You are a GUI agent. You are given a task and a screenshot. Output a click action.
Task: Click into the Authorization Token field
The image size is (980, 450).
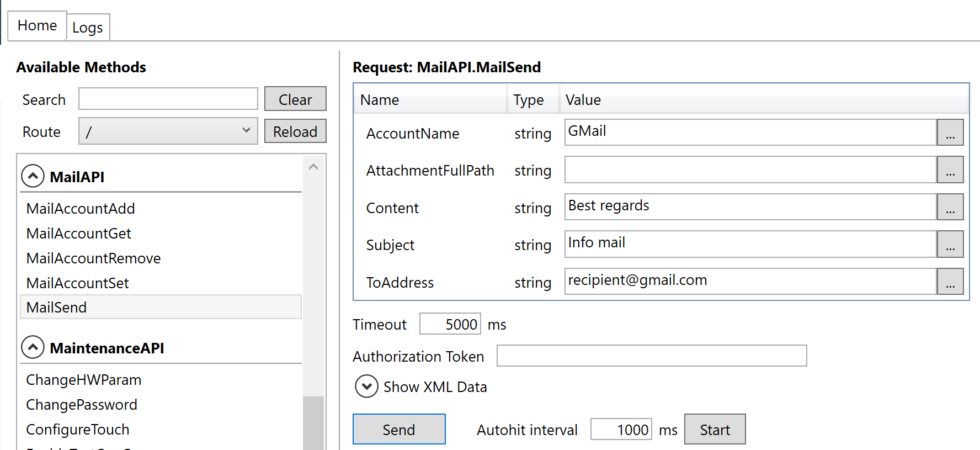pos(651,356)
